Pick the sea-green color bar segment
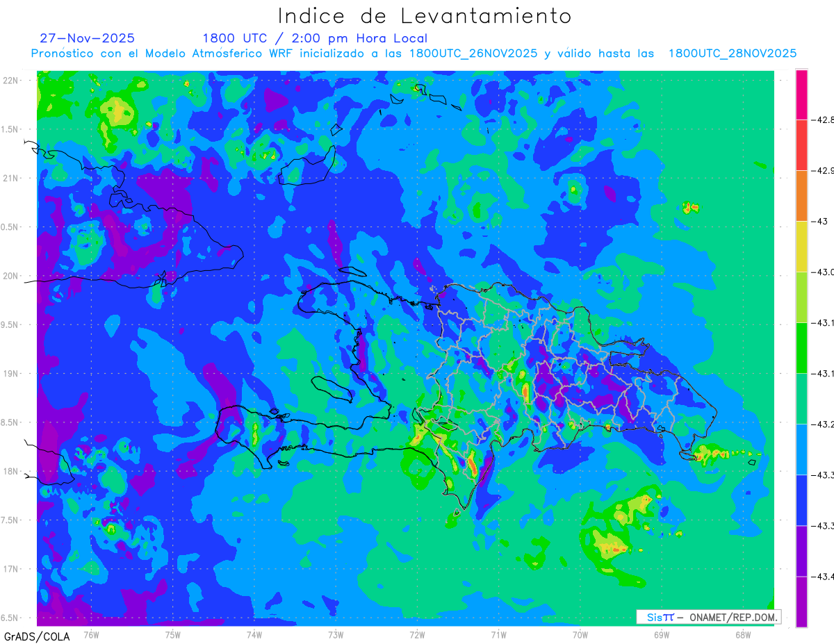 pyautogui.click(x=801, y=399)
